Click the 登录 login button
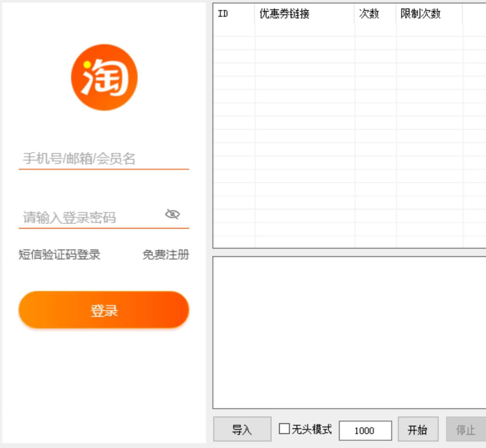486x448 pixels. (104, 310)
